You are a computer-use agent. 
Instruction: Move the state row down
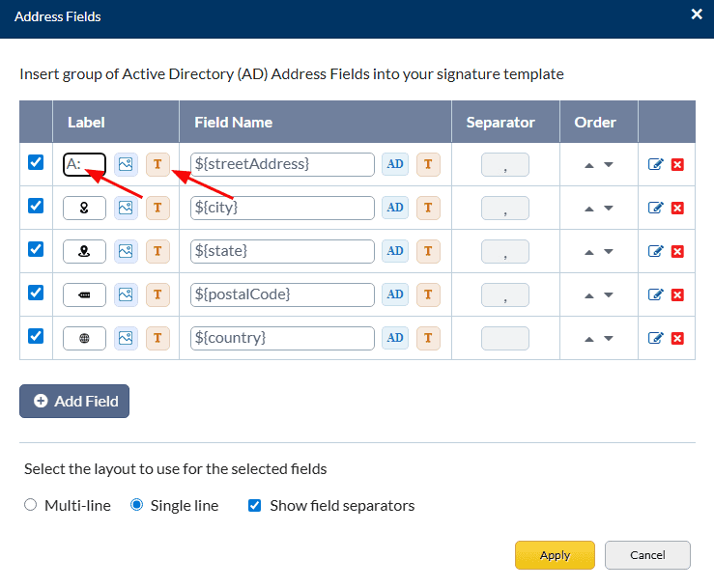point(609,252)
